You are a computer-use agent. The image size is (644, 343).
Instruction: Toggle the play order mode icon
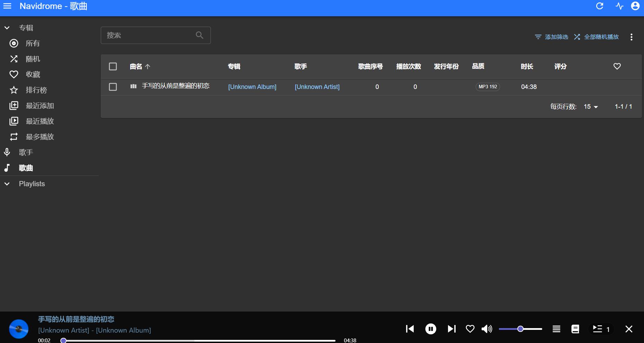(x=556, y=329)
